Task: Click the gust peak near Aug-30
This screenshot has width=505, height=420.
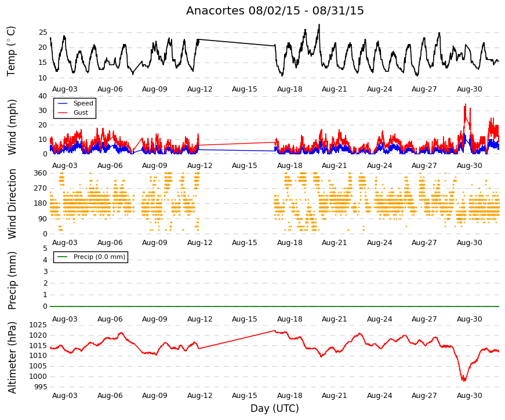Action: tap(465, 105)
